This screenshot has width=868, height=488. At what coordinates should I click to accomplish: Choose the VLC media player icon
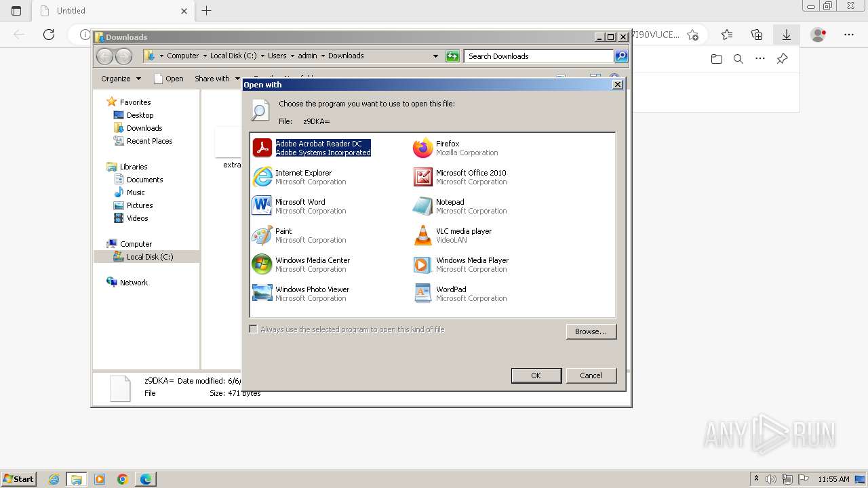422,235
